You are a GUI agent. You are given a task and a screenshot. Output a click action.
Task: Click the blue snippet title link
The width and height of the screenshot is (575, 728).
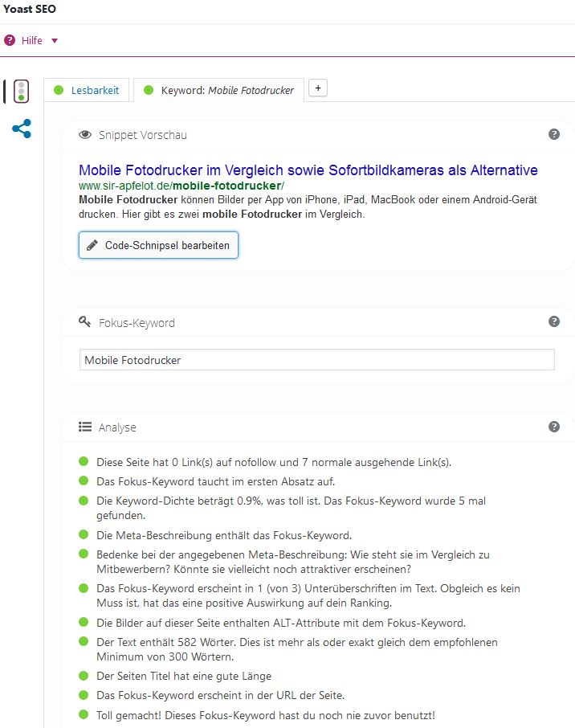point(308,170)
